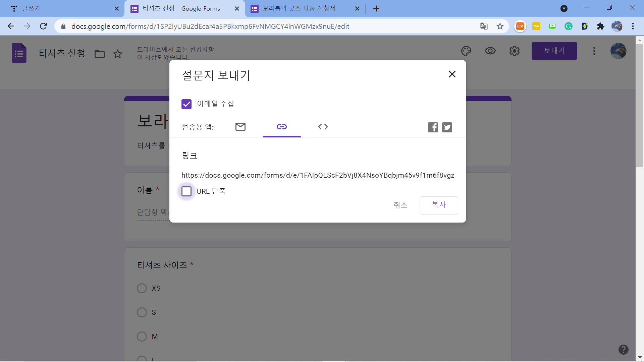
Task: Open Chrome extensions puzzle icon
Action: point(600,26)
